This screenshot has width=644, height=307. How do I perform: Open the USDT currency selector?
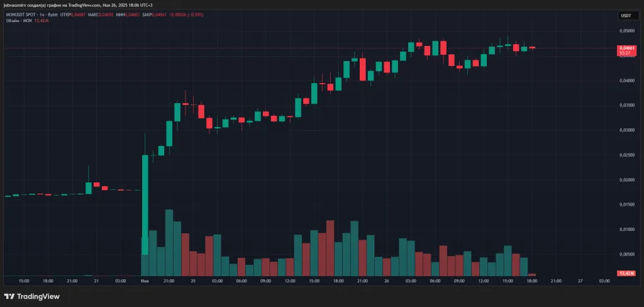click(x=626, y=16)
